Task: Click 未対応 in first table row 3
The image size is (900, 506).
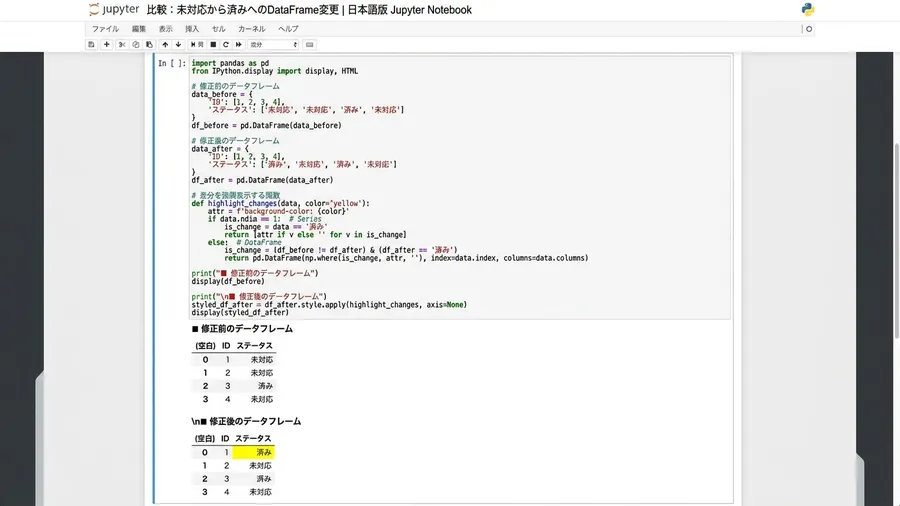Action: 262,399
